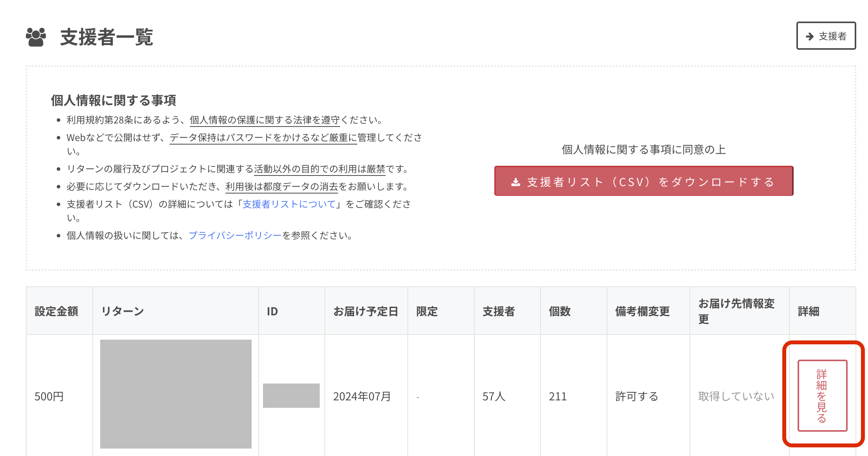This screenshot has width=868, height=456.
Task: Click the リターン column header
Action: coord(123,311)
